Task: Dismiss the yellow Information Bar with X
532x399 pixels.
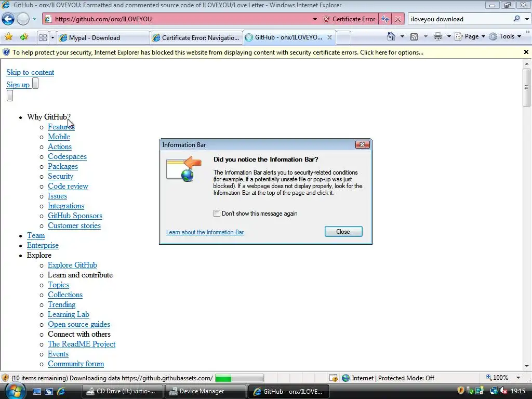Action: click(526, 52)
